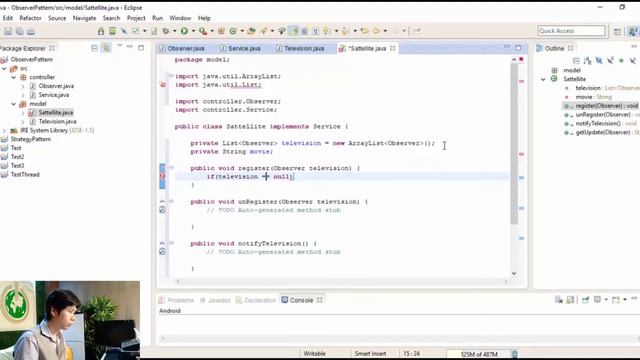Expand the Television.java tree node
This screenshot has height=360, width=640.
click(x=23, y=122)
